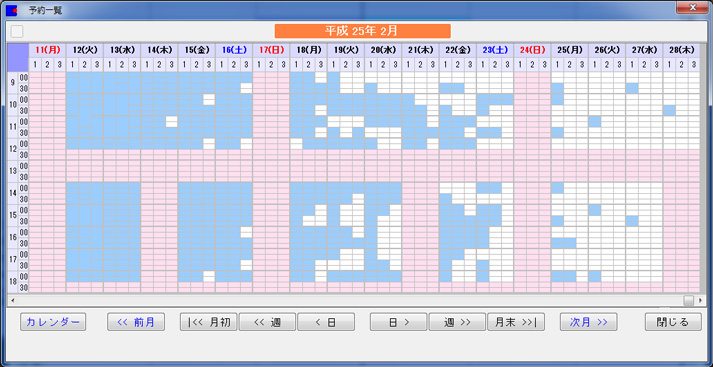
Task: Go to previous month with << 前月
Action: coord(136,322)
